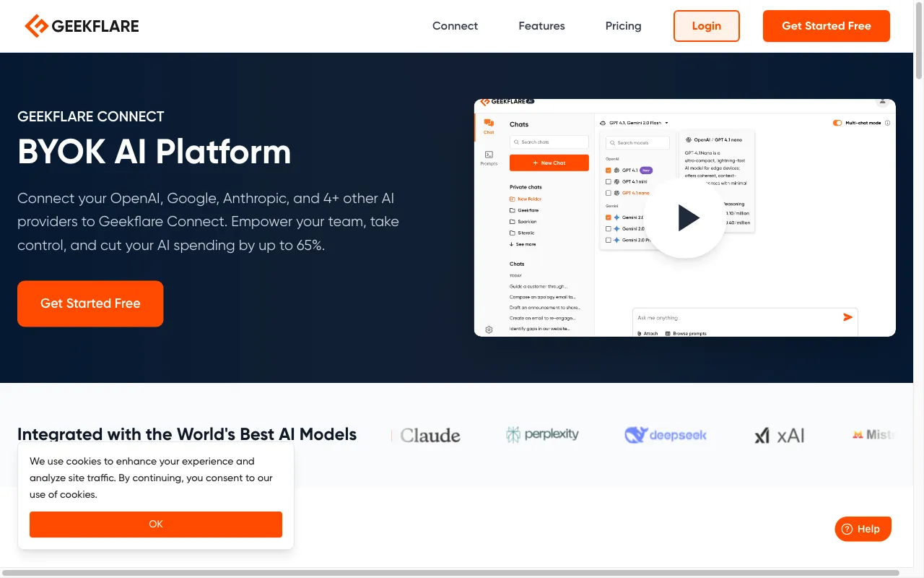Image resolution: width=924 pixels, height=578 pixels.
Task: Click the settings gear in preview
Action: click(489, 329)
